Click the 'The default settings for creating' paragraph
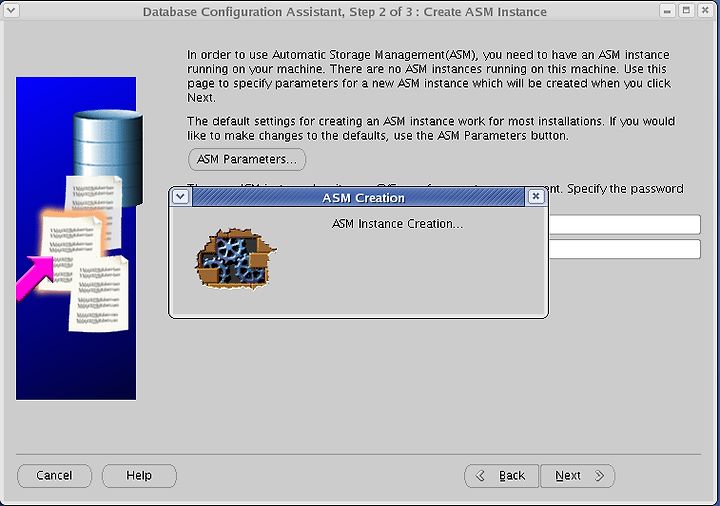 [431, 129]
